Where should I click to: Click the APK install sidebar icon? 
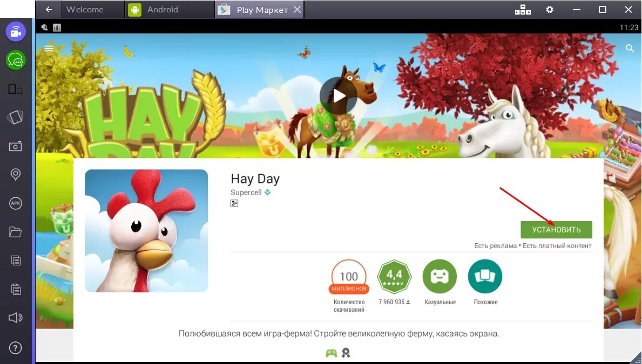(x=16, y=203)
